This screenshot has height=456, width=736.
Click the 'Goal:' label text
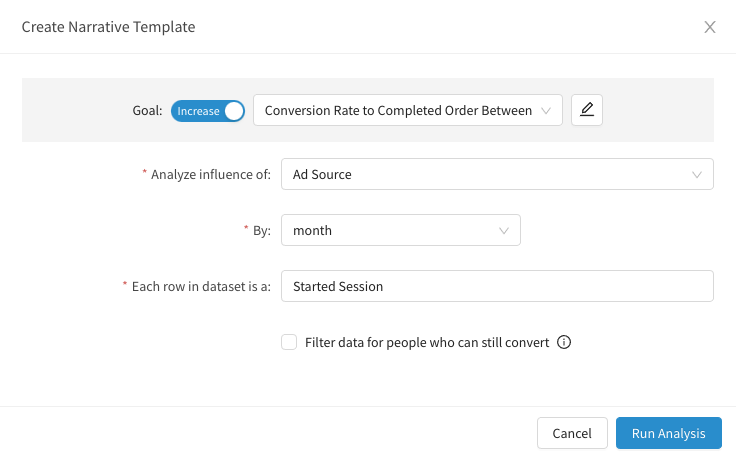147,110
